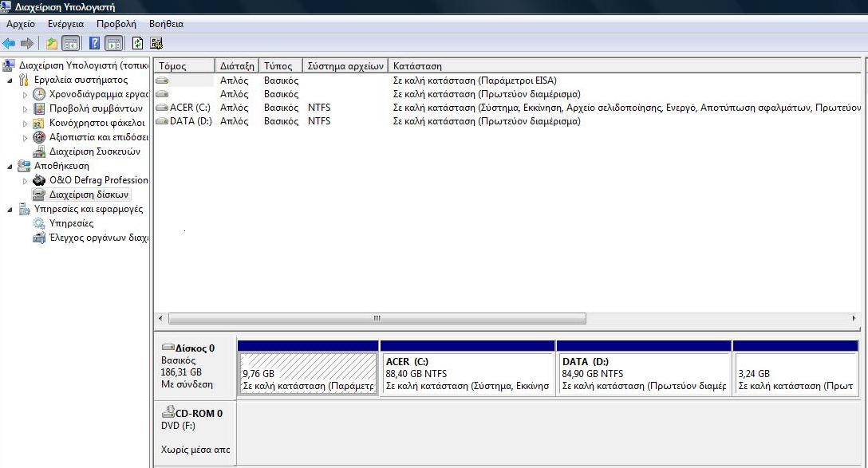
Task: Click the blue Help question mark icon
Action: click(95, 43)
